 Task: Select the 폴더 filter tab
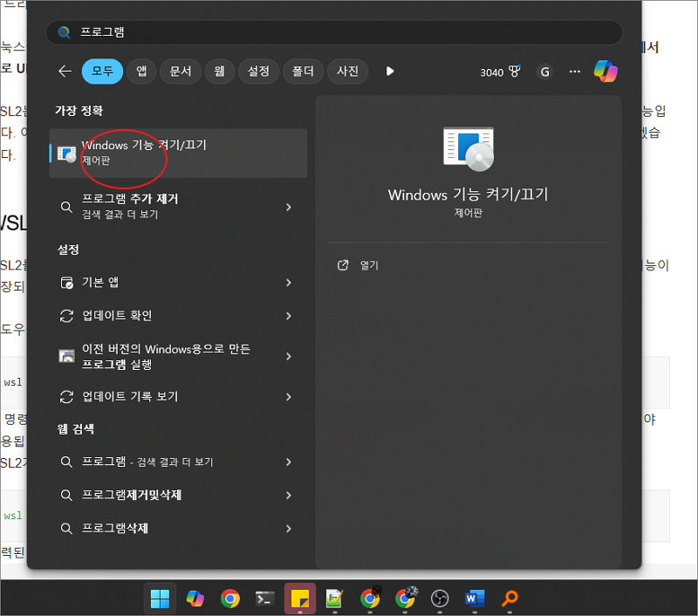click(303, 72)
